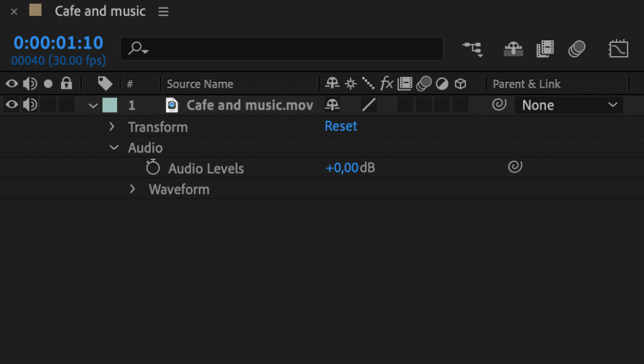Click the 3D Layer cube column icon
The height and width of the screenshot is (364, 644).
[x=461, y=83]
